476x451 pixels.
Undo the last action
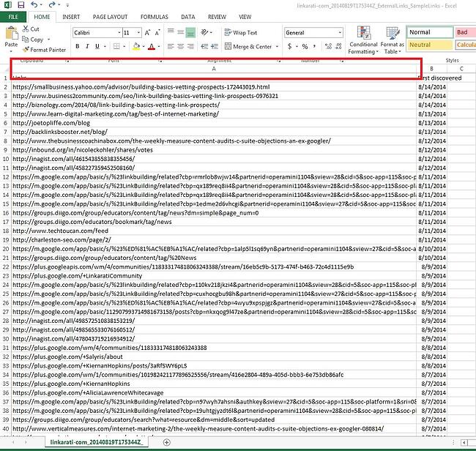tap(34, 5)
